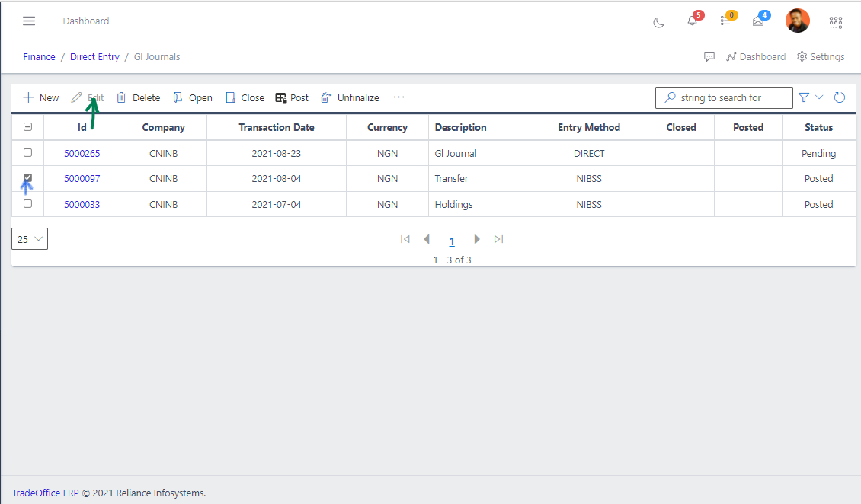Click the Dashboard title in top bar
This screenshot has width=861, height=504.
click(86, 21)
